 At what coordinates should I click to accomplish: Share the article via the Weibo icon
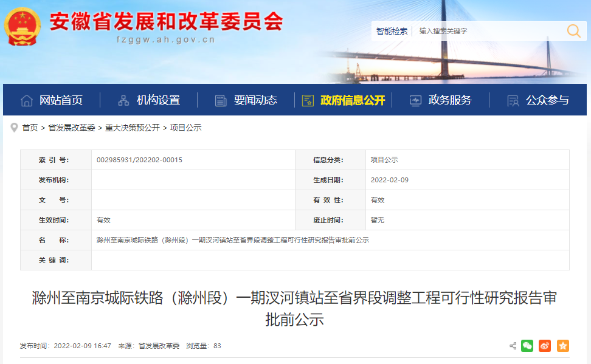click(x=545, y=346)
